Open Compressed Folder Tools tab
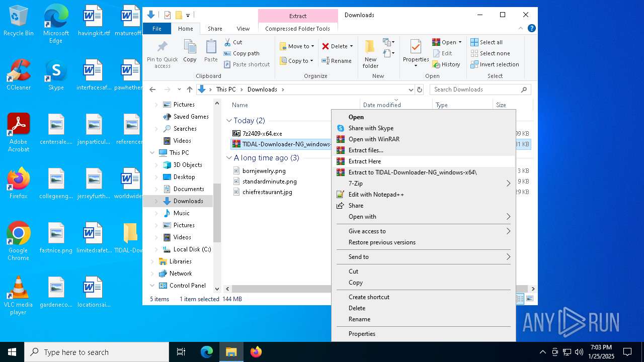The width and height of the screenshot is (644, 362). [x=298, y=29]
